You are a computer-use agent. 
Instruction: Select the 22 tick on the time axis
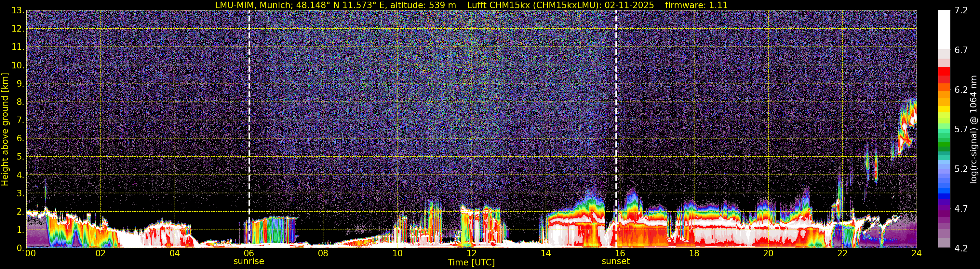pyautogui.click(x=842, y=253)
